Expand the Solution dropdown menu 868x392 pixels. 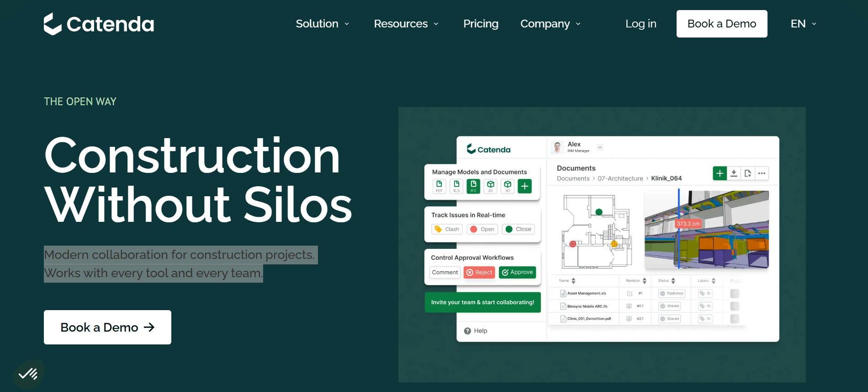[x=323, y=24]
